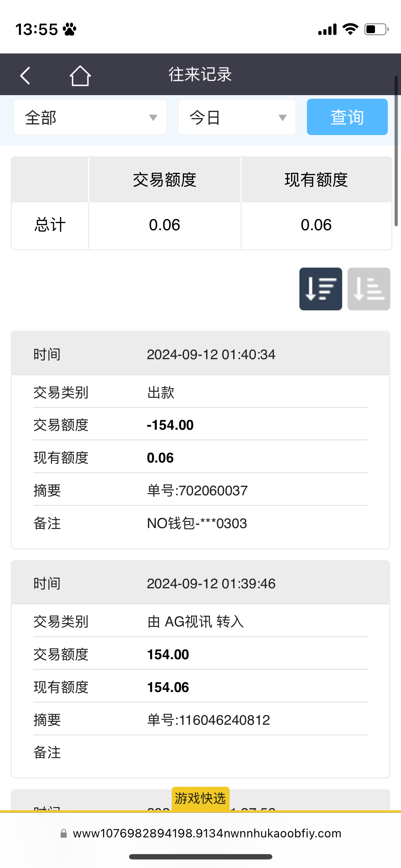Open the 全部 transaction type dropdown

click(x=90, y=117)
